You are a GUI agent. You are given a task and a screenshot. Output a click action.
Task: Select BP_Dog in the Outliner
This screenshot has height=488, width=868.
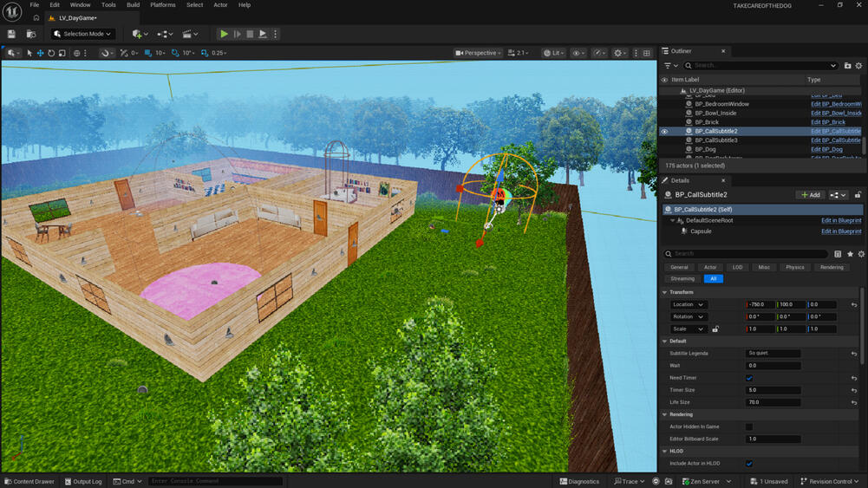coord(705,149)
